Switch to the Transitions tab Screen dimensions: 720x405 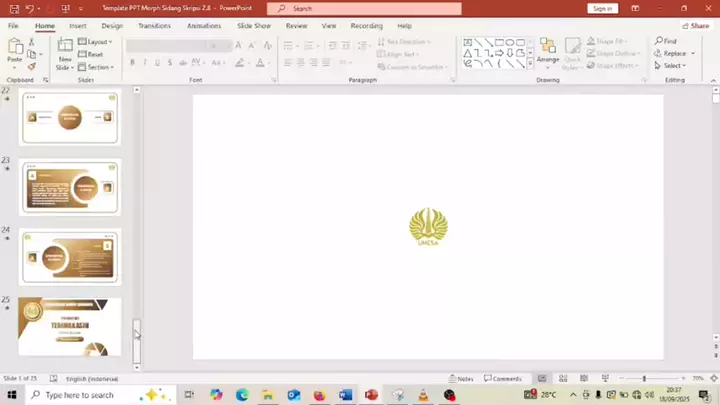pyautogui.click(x=154, y=26)
